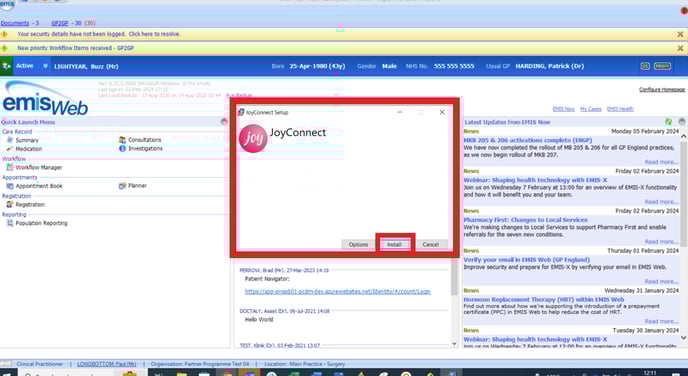Image resolution: width=688 pixels, height=376 pixels.
Task: Click born date 25-Apr-1980 (43y)
Action: click(317, 66)
